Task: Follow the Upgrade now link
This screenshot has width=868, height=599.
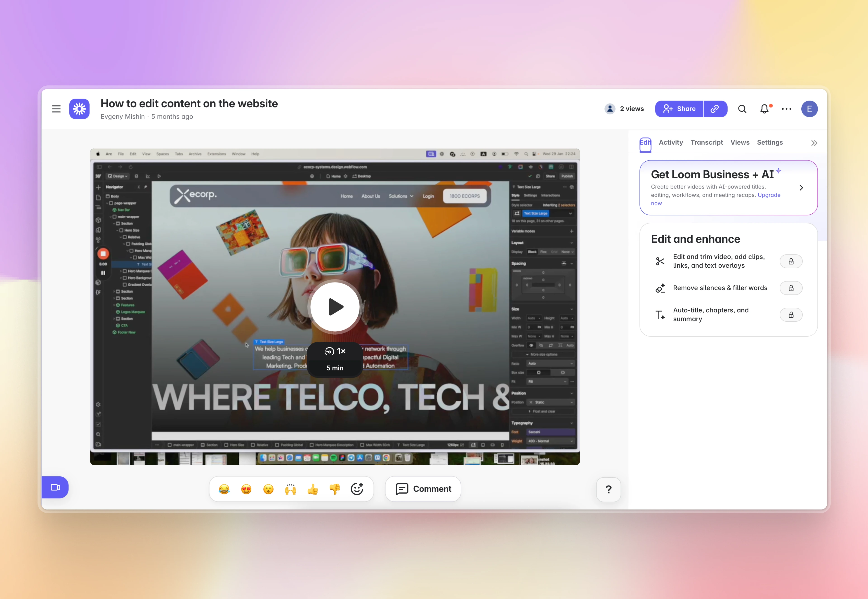Action: coord(716,199)
